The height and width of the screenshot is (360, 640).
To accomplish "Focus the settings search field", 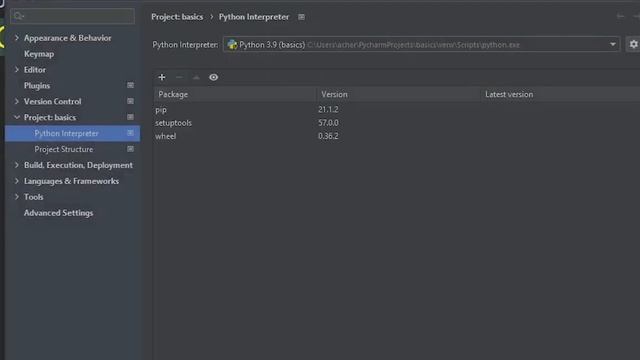I will tap(73, 16).
